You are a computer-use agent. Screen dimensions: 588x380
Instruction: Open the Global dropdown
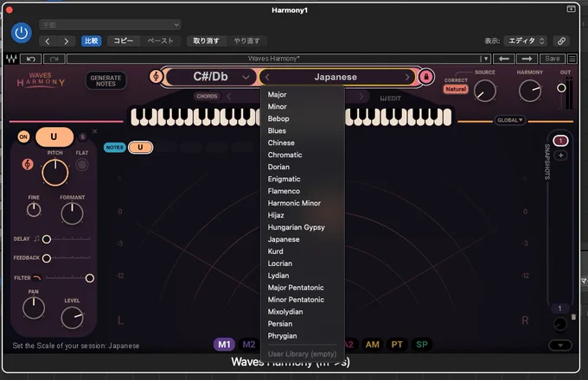[510, 120]
